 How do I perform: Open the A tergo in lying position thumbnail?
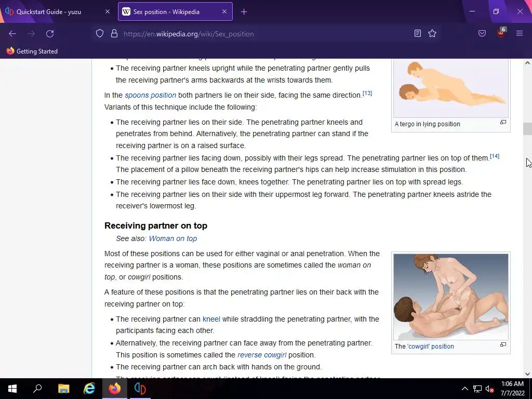[x=451, y=88]
